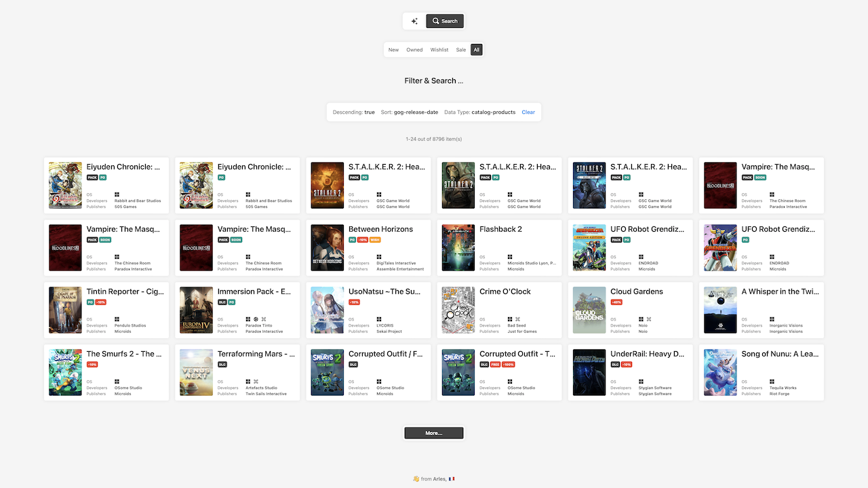The height and width of the screenshot is (488, 868).
Task: Open the Terraforming Mars Venus Next cover
Action: click(x=196, y=372)
